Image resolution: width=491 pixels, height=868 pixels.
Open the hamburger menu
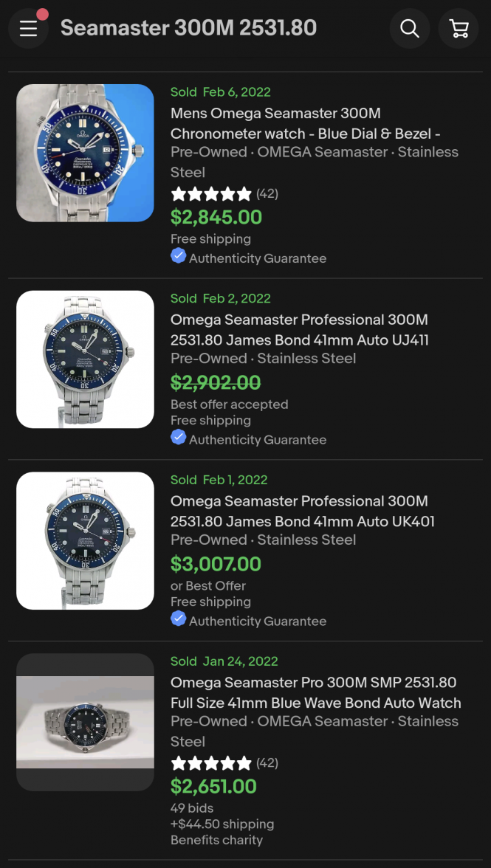(28, 29)
